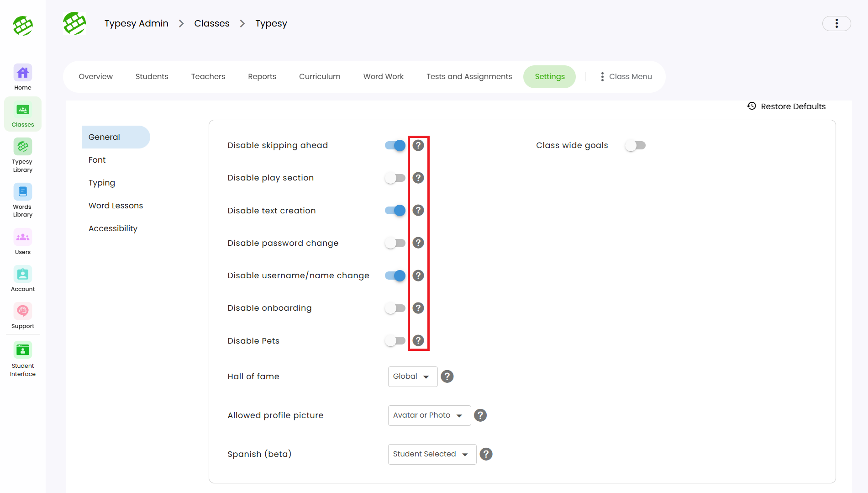Select the Accessibility settings section
The image size is (868, 493).
pos(113,228)
